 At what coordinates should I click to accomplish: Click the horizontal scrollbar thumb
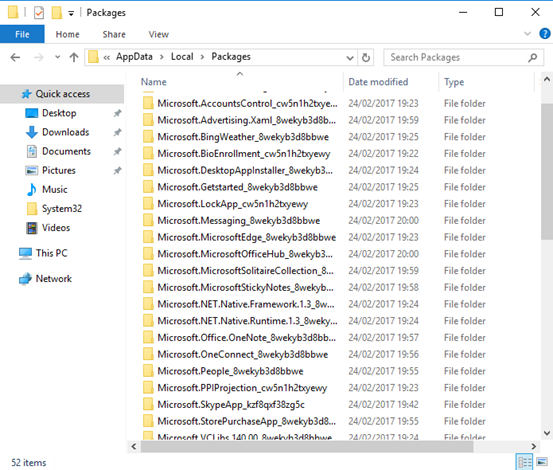coord(307,446)
